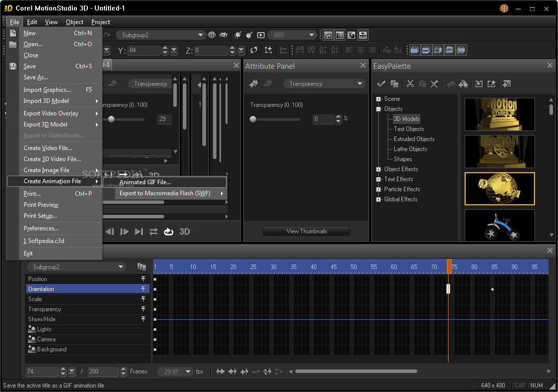Viewport: 558px width, 392px height.
Task: Select the blue tricycle model thumbnail
Action: click(x=500, y=225)
